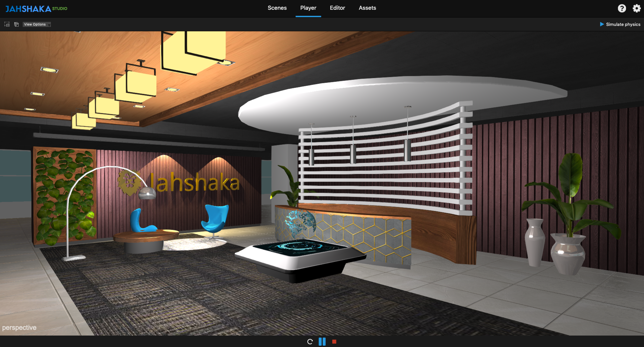Click the screenshot capture icon in toolbar
This screenshot has width=644, height=347.
click(x=7, y=24)
